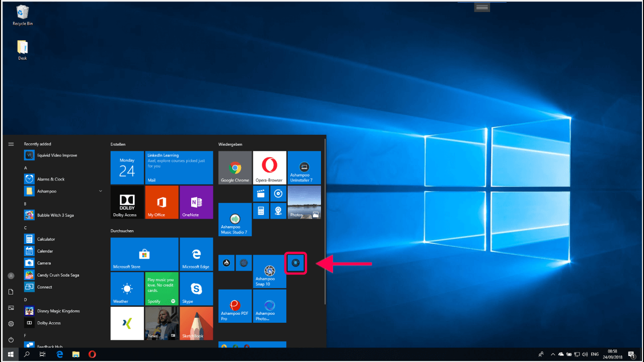
Task: Open the Spotify tile
Action: 162,289
